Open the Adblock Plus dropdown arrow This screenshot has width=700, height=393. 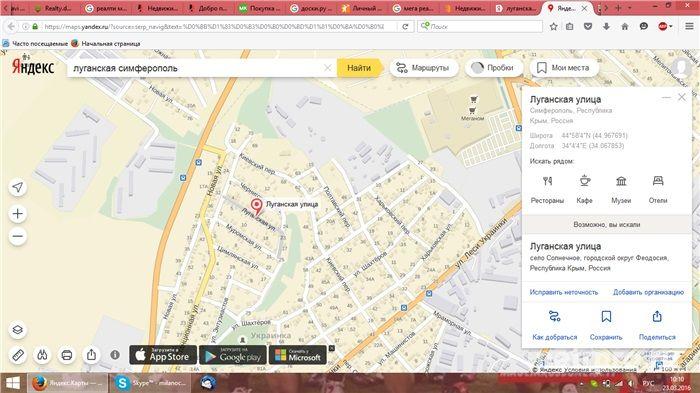coord(671,27)
